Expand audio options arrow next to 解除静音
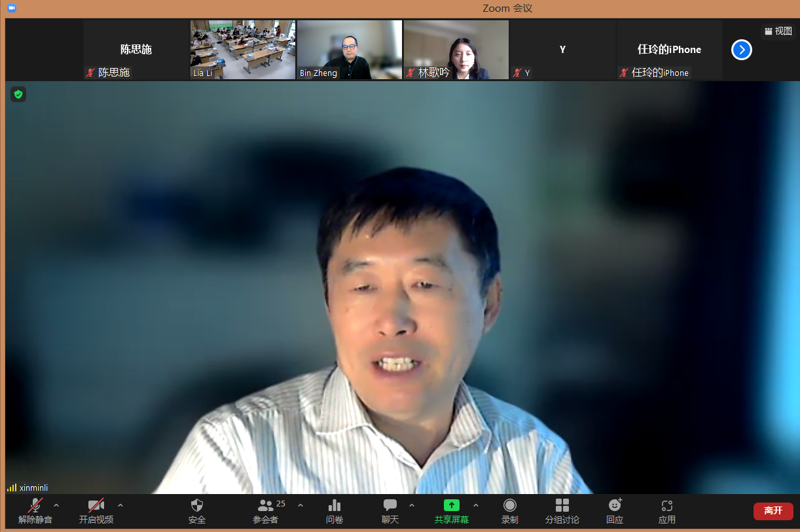Screen dimensions: 800x532 click(56, 505)
